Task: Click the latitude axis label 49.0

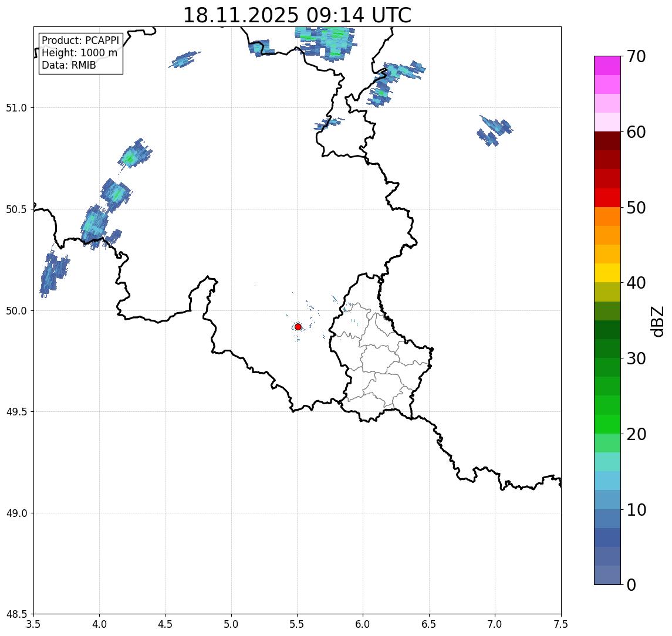Action: [16, 513]
